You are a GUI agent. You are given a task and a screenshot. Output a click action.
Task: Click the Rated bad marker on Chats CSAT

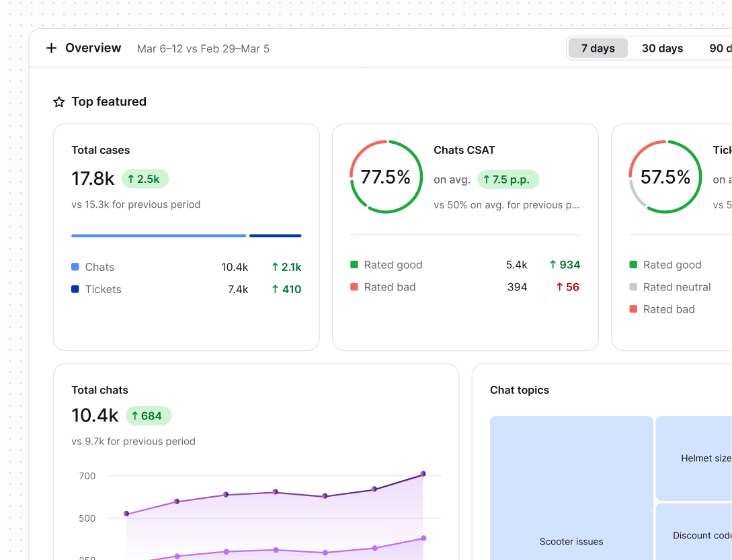click(x=354, y=287)
